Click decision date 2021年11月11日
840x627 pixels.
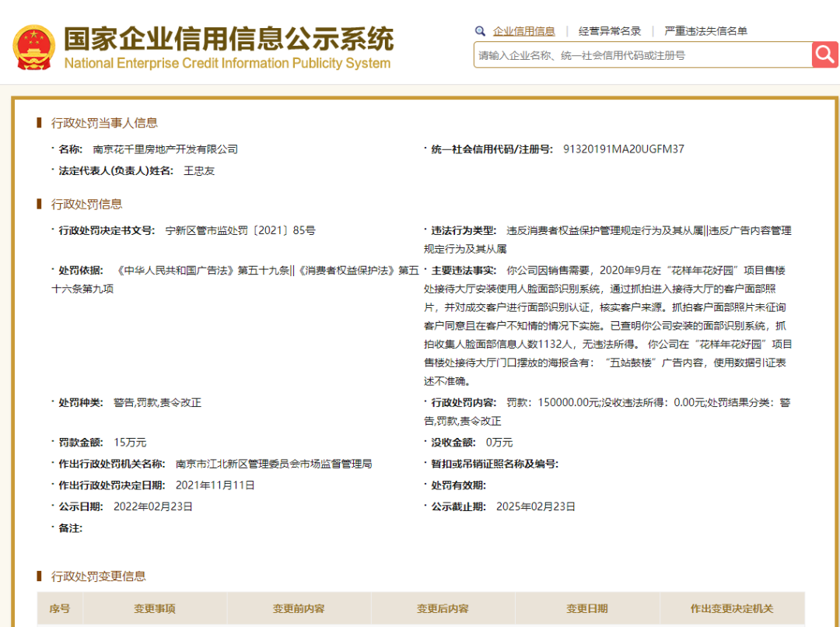click(x=215, y=485)
